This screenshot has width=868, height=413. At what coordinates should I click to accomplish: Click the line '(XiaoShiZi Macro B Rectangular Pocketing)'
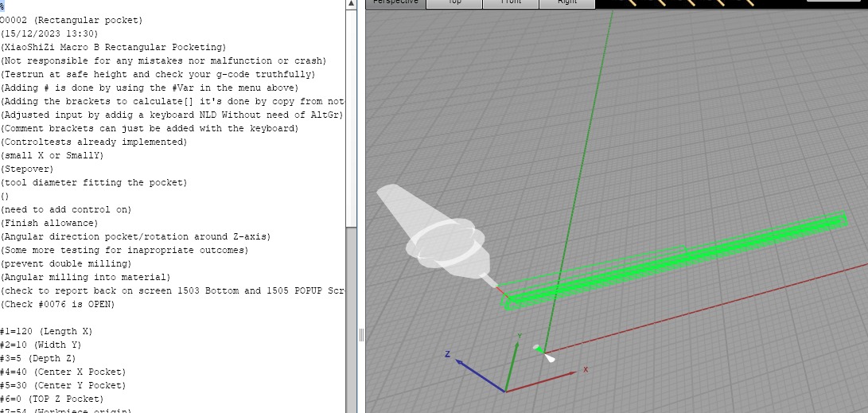pyautogui.click(x=113, y=48)
